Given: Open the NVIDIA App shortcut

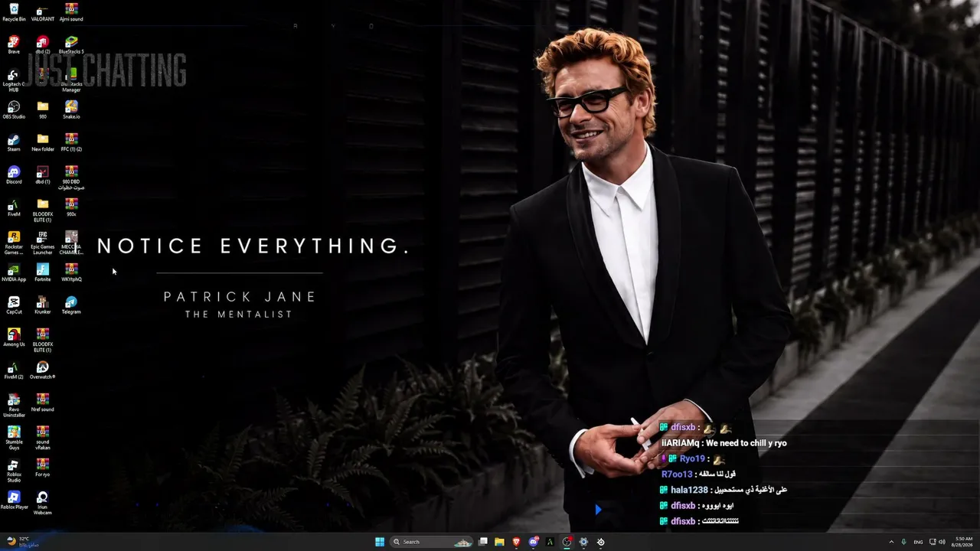Looking at the screenshot, I should click(x=14, y=272).
